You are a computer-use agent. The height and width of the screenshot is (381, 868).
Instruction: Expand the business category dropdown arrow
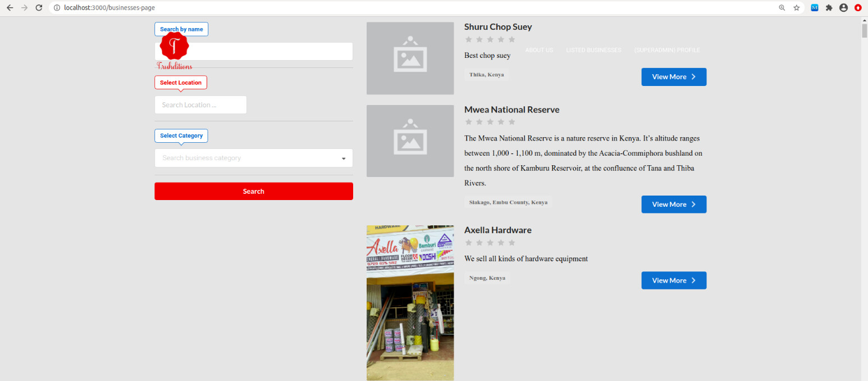(x=344, y=158)
